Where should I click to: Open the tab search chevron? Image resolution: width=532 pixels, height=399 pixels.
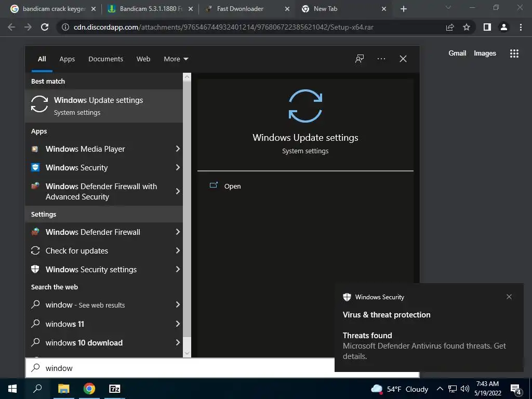[448, 7]
